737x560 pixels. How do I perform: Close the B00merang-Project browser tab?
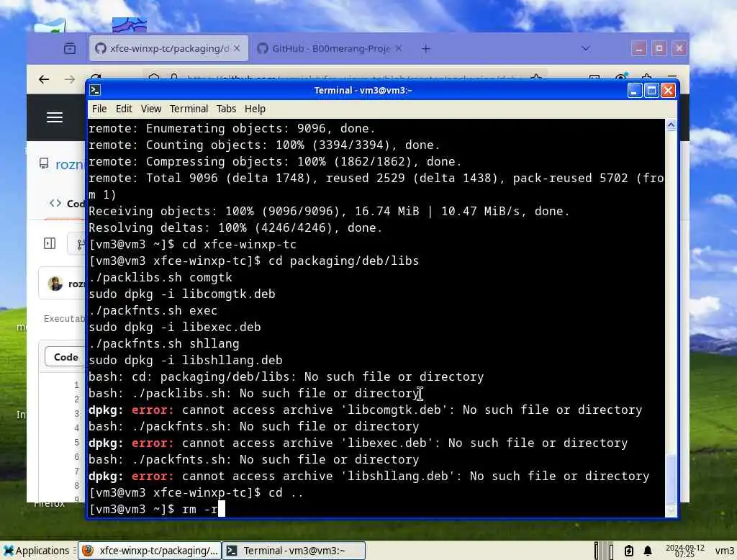click(x=399, y=48)
